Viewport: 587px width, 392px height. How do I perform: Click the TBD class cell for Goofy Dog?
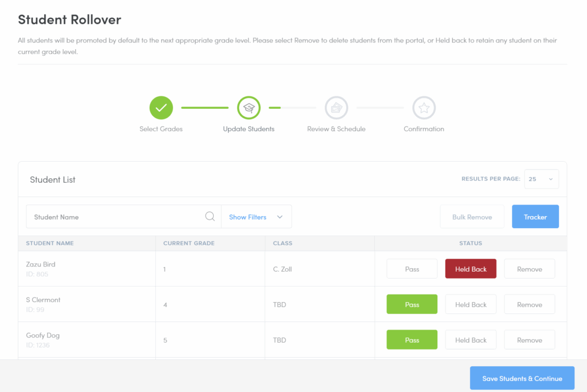279,340
